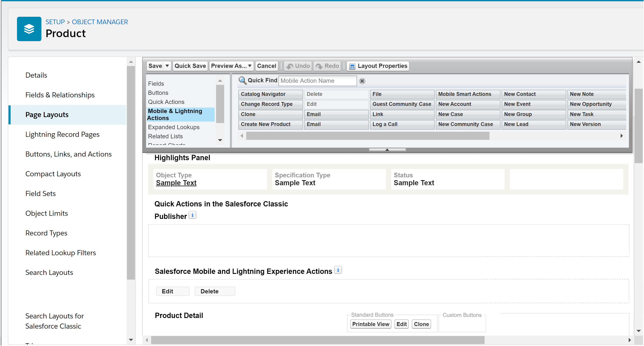
Task: Select the Related Lists palette category
Action: [165, 136]
